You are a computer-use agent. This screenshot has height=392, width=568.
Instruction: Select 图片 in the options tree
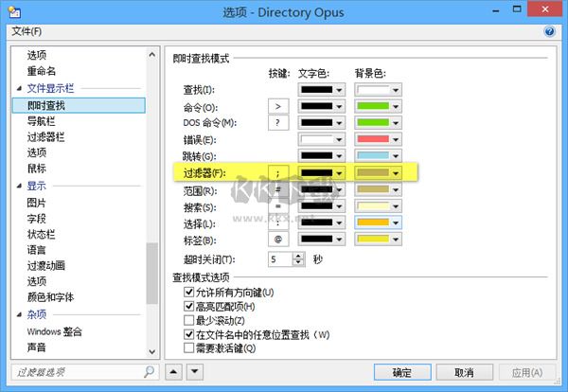[x=36, y=203]
